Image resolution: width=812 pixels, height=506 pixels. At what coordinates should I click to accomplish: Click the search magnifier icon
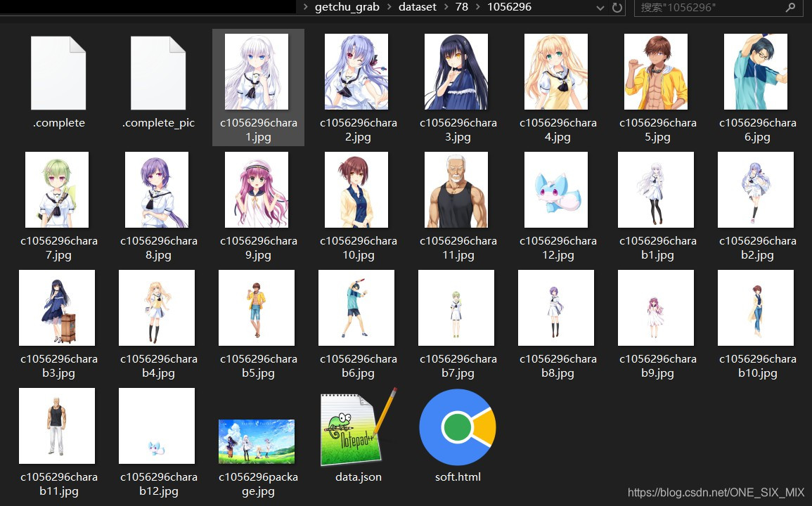coord(790,7)
